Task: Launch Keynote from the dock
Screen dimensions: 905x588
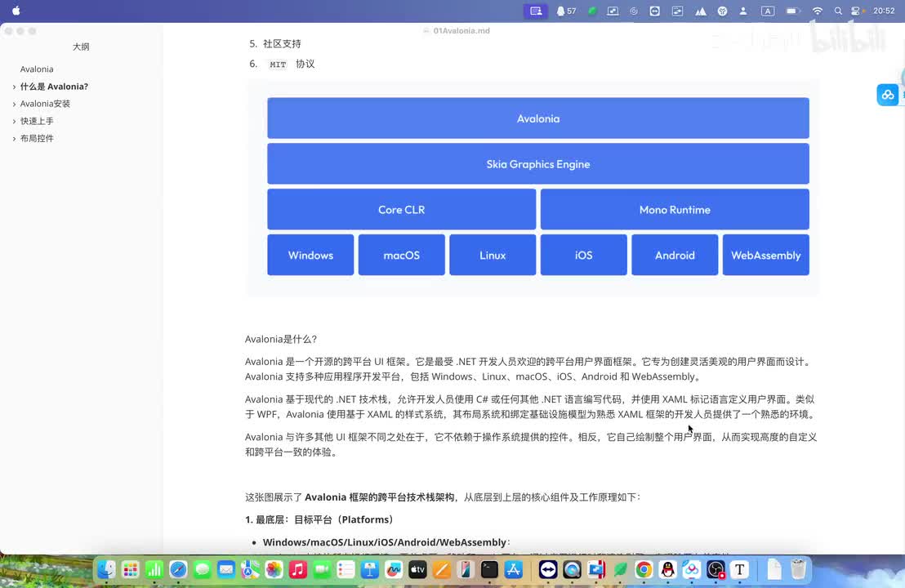Action: pyautogui.click(x=369, y=570)
